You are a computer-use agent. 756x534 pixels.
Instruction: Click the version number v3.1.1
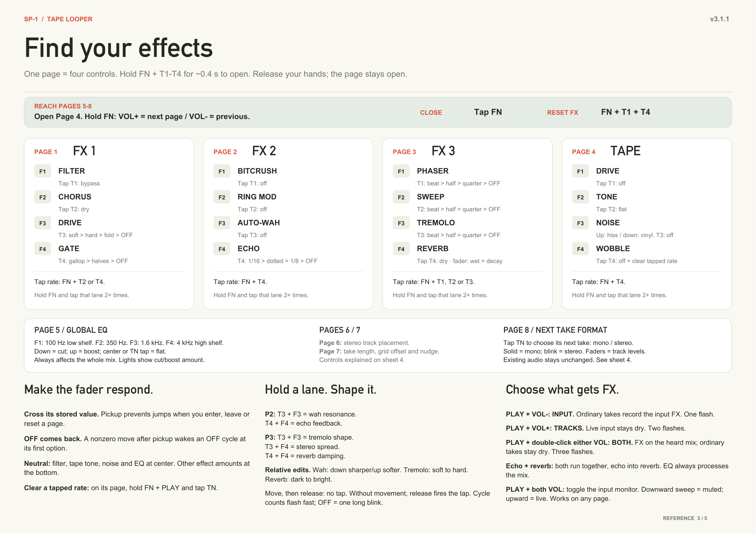[x=719, y=19]
